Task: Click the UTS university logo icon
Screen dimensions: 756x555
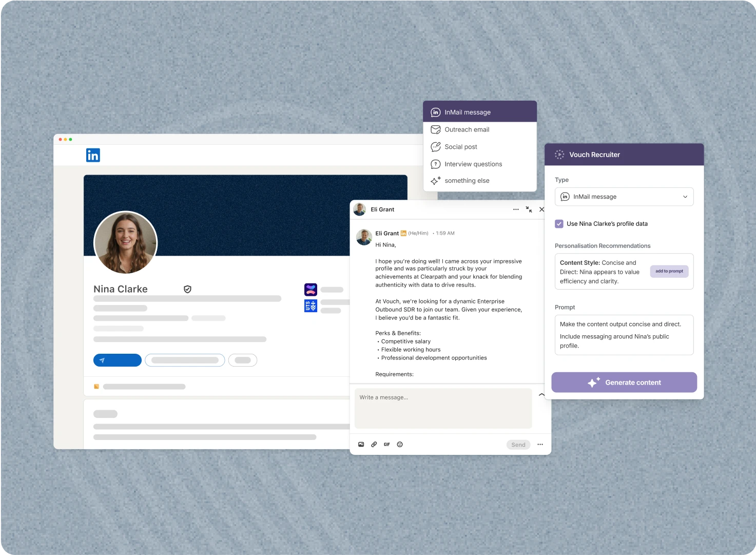Action: pos(311,306)
